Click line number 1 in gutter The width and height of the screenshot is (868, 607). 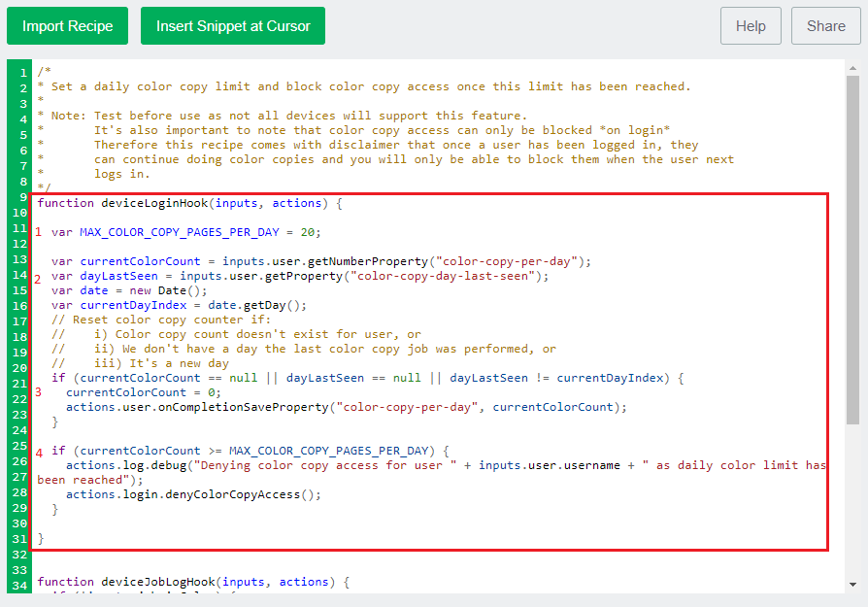click(x=22, y=73)
